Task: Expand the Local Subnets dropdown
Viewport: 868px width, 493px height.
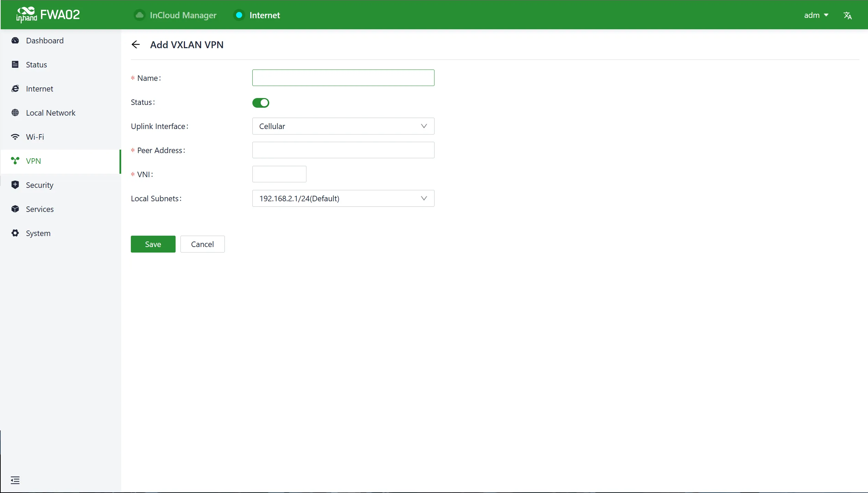Action: pyautogui.click(x=343, y=198)
